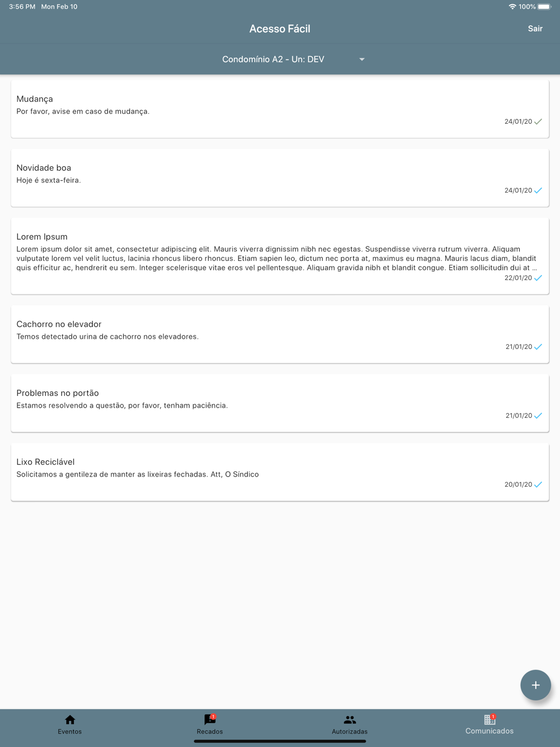Image resolution: width=560 pixels, height=747 pixels.
Task: Tap the blue checkmark on Novidade boa
Action: pos(538,190)
